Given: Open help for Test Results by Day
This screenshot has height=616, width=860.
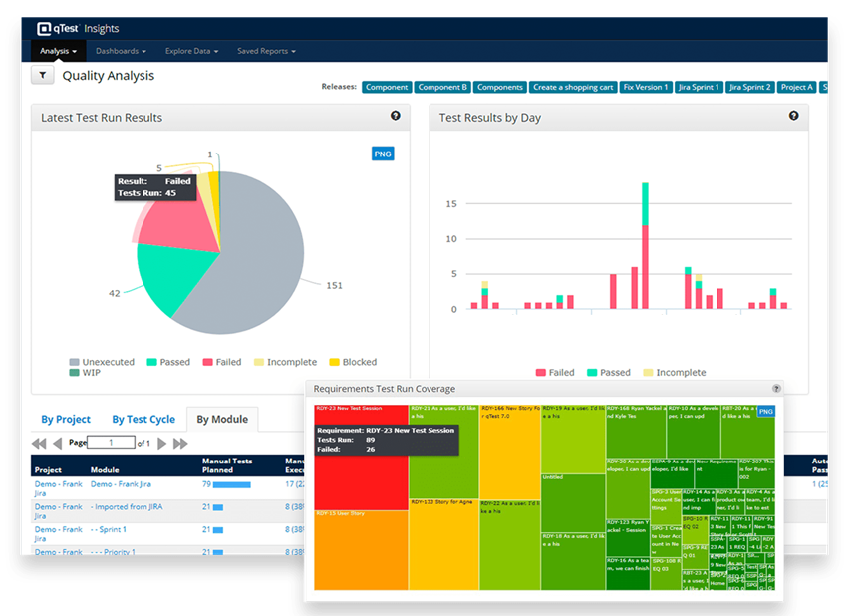Looking at the screenshot, I should pos(794,116).
